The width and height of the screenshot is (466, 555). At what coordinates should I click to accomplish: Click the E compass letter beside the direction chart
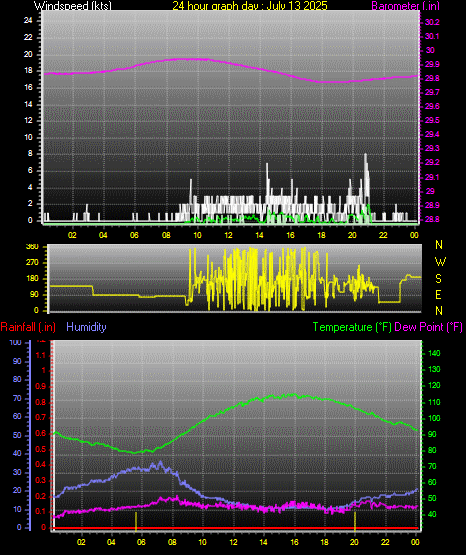438,295
